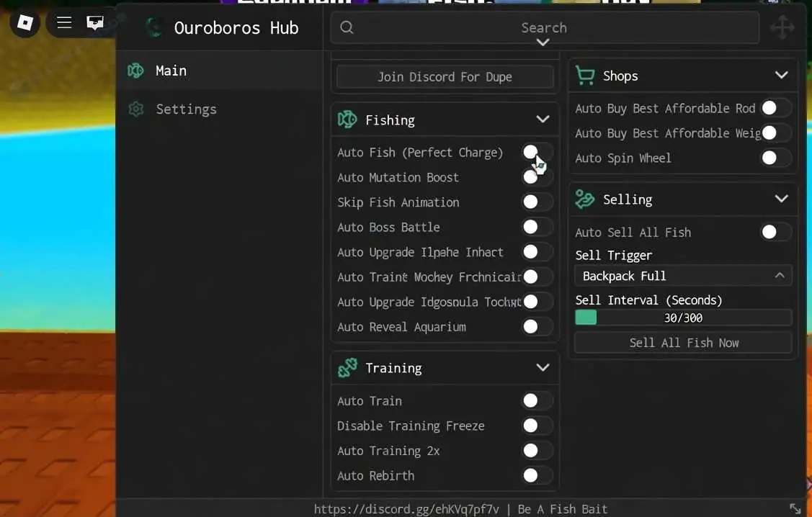Click the gear icon beside Settings
The height and width of the screenshot is (517, 812).
tap(136, 109)
